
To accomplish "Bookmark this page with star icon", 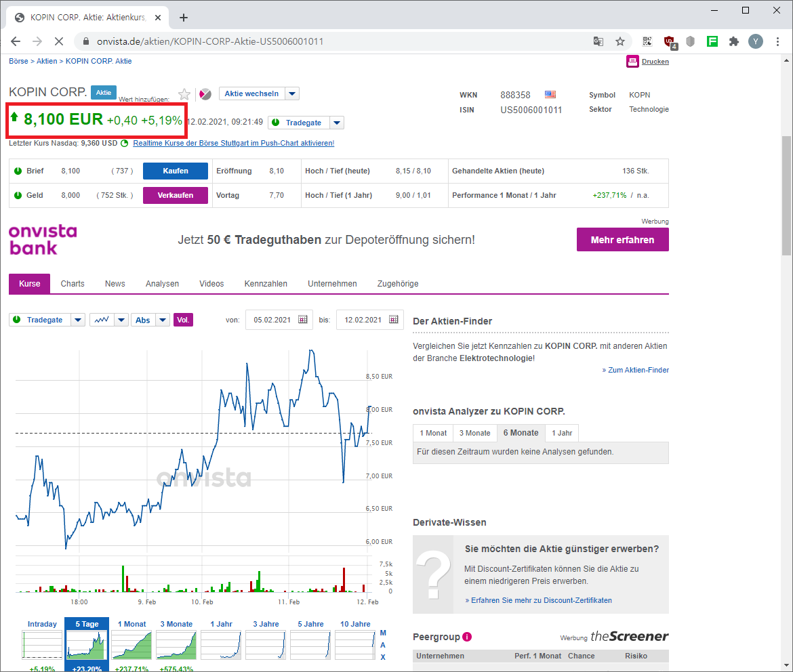I will click(620, 41).
